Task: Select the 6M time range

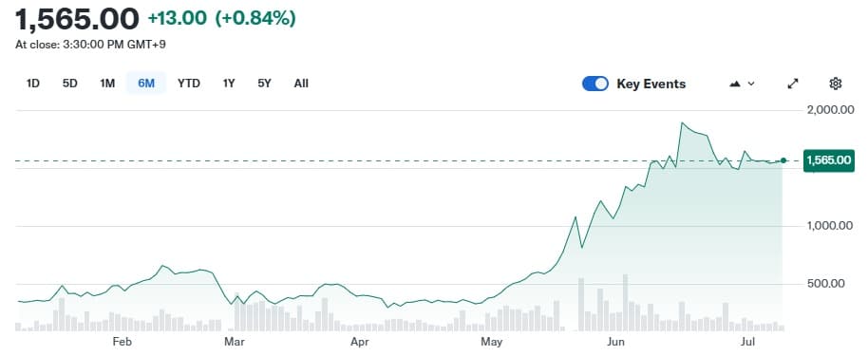Action: tap(146, 84)
